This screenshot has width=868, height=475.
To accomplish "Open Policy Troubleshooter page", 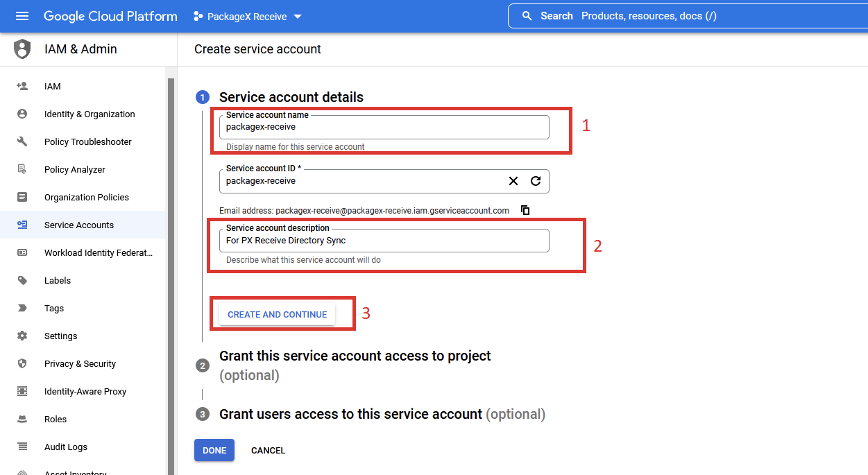I will coord(83,142).
